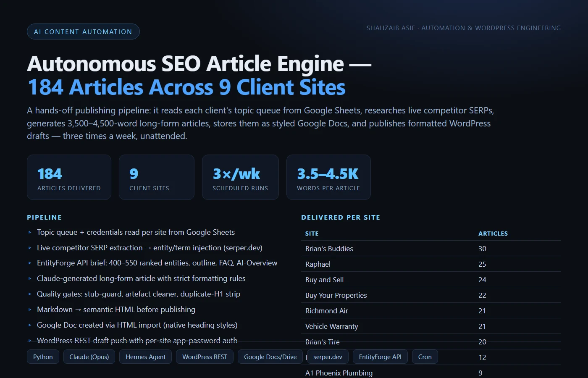The width and height of the screenshot is (588, 378).
Task: Click the article count 12
Action: coord(482,357)
